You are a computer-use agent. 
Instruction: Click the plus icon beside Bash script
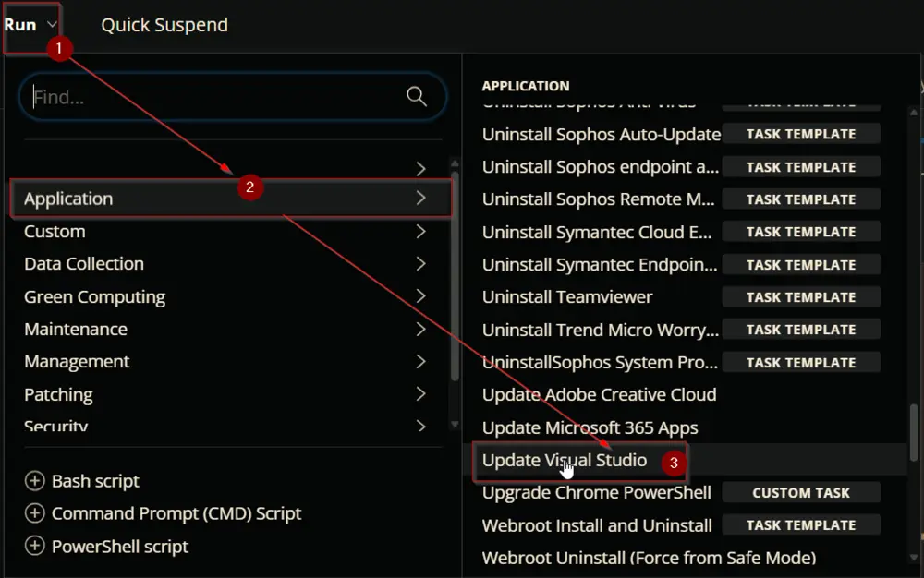[x=35, y=481]
